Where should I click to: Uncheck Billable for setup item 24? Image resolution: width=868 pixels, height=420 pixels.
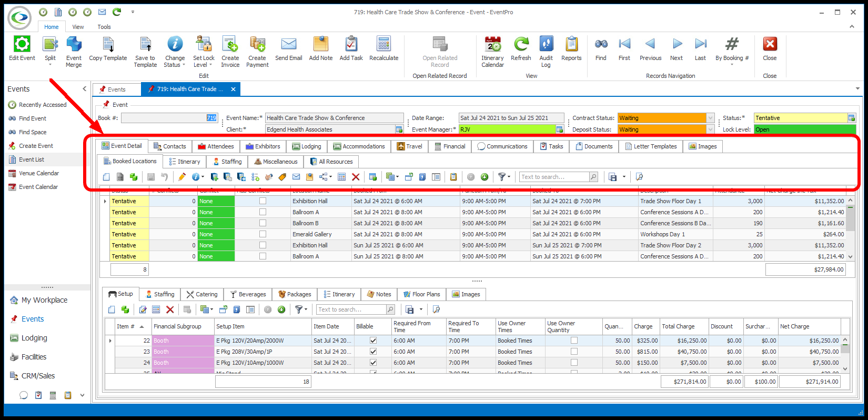click(373, 363)
